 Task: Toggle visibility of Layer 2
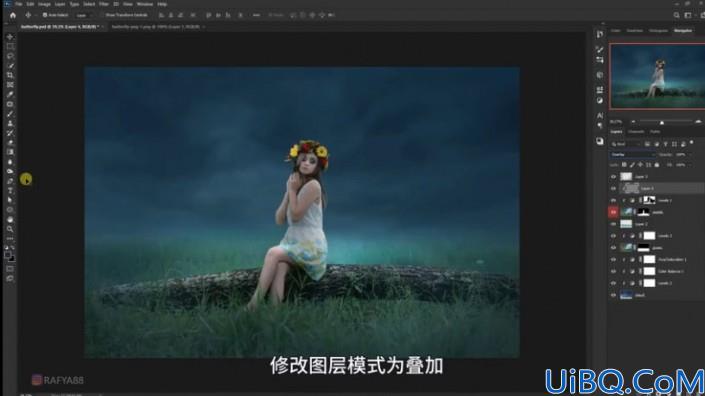613,224
